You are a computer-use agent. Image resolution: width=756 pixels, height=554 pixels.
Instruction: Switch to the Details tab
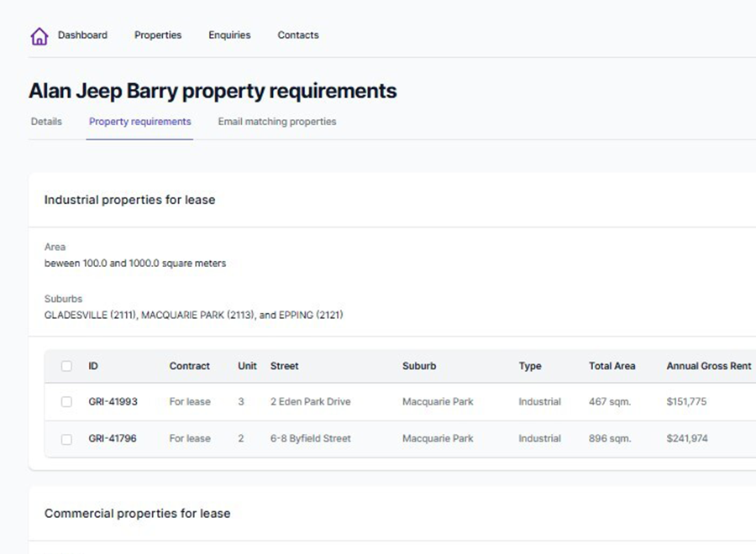coord(46,121)
